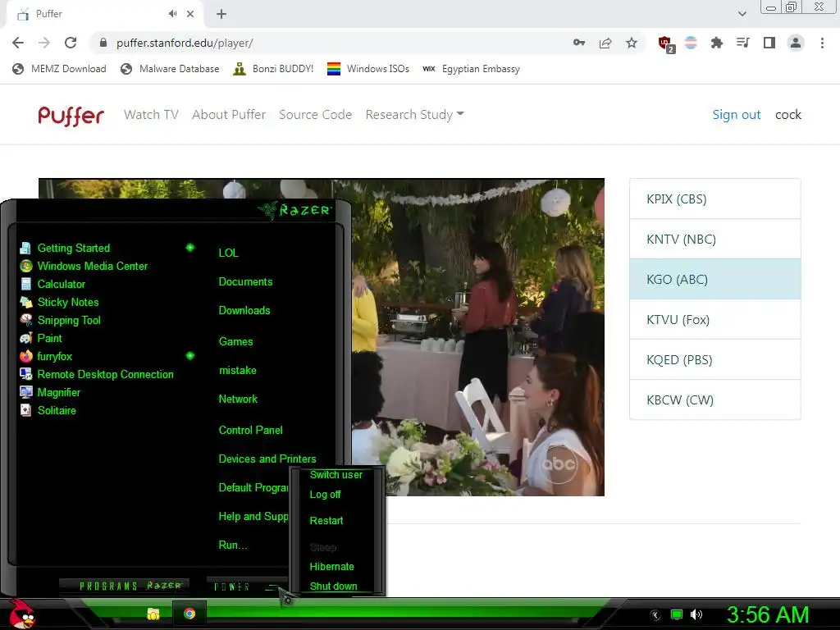Bookmark this page with star icon
The image size is (840, 630).
[x=632, y=43]
